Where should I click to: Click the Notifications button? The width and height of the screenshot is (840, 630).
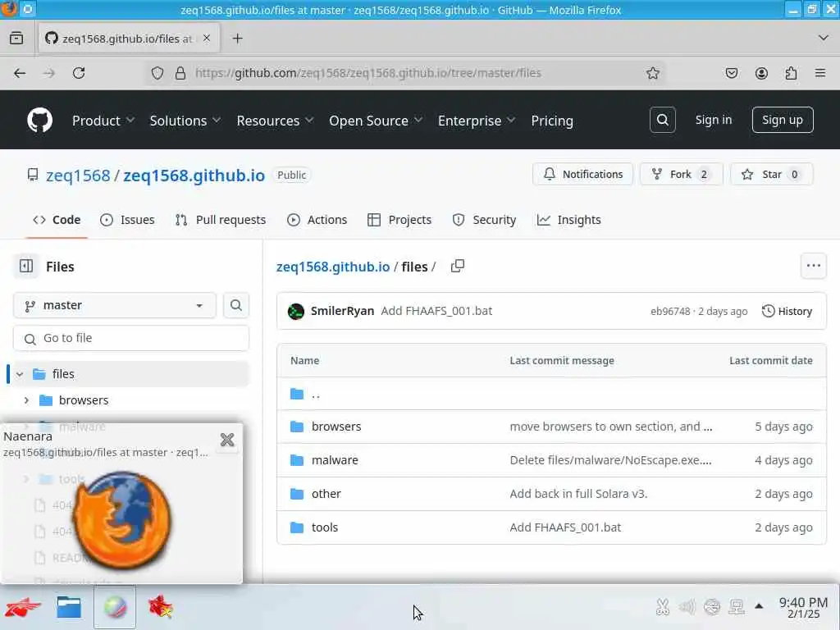[x=583, y=174]
